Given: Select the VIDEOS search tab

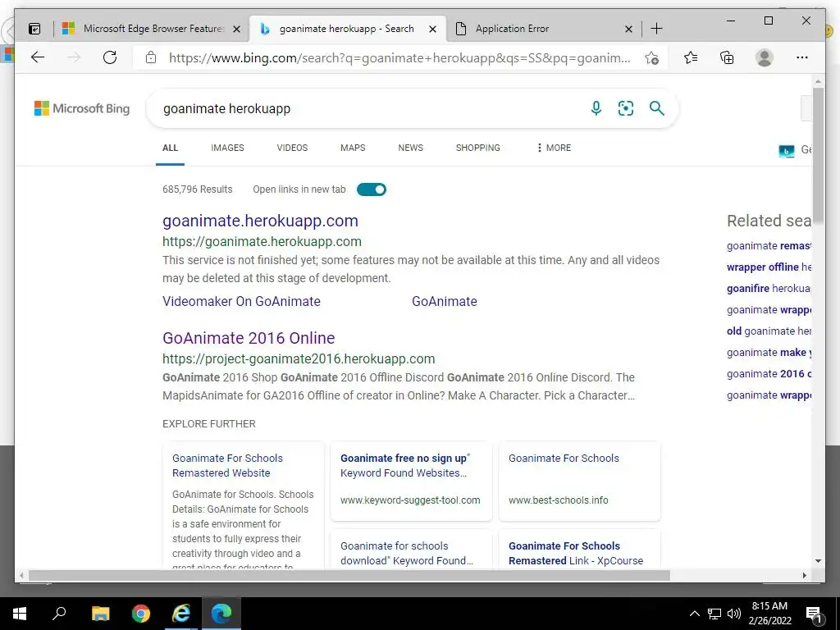Looking at the screenshot, I should point(292,148).
